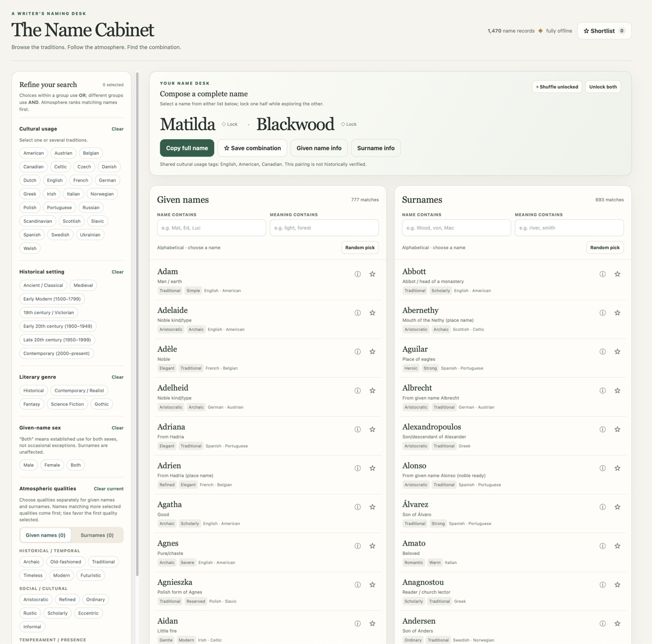Open info icon for Adèle

pyautogui.click(x=358, y=352)
